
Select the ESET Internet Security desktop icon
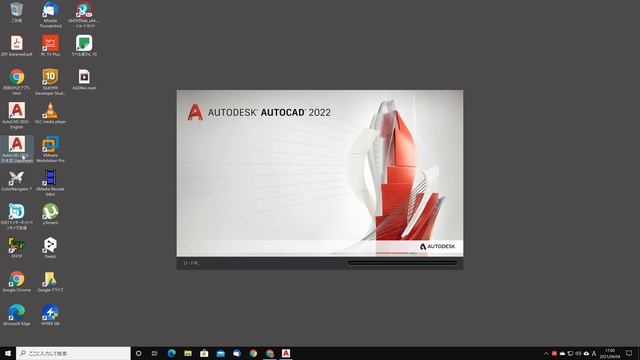(16, 217)
